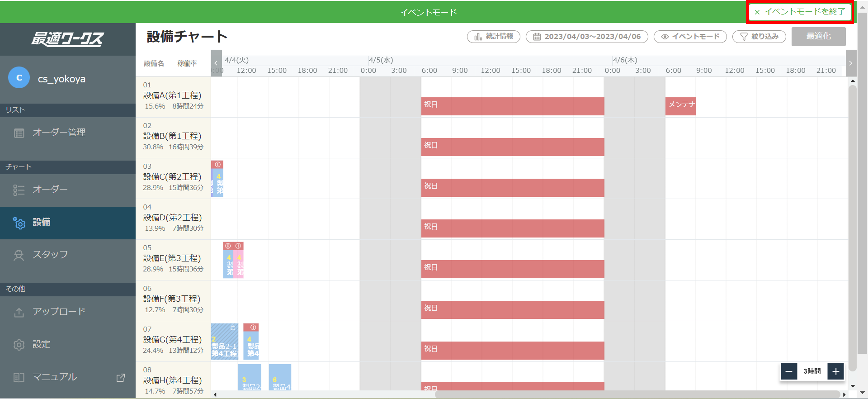The image size is (868, 399).
Task: Click the chart scrollbar left arrow
Action: (x=215, y=395)
